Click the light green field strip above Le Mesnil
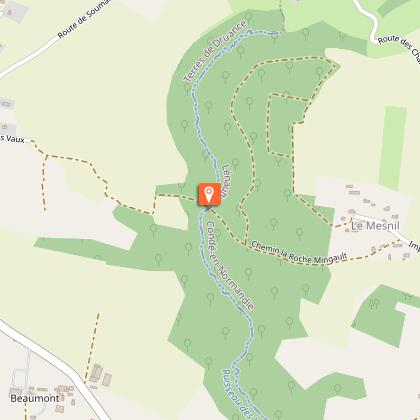This screenshot has width=420, height=420. click(392, 148)
